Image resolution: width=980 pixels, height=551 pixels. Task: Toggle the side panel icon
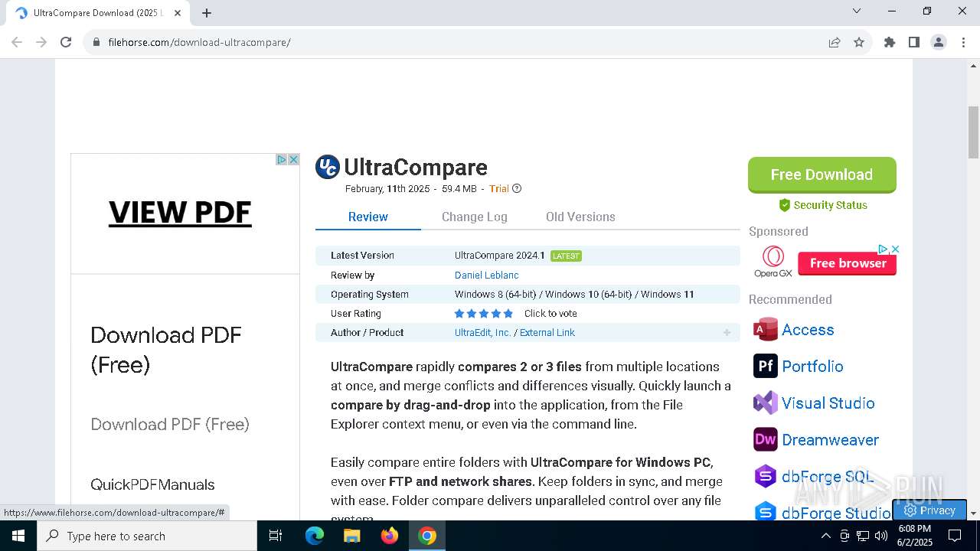pyautogui.click(x=914, y=42)
